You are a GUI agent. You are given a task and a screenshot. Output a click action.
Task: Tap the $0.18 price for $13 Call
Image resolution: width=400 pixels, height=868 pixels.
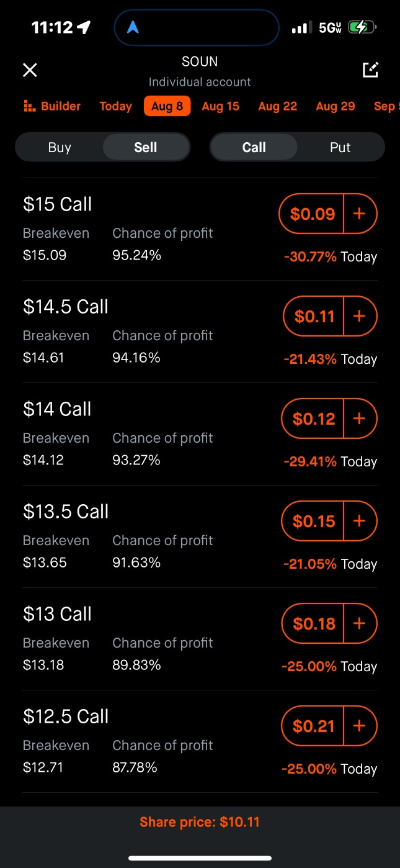pos(314,623)
